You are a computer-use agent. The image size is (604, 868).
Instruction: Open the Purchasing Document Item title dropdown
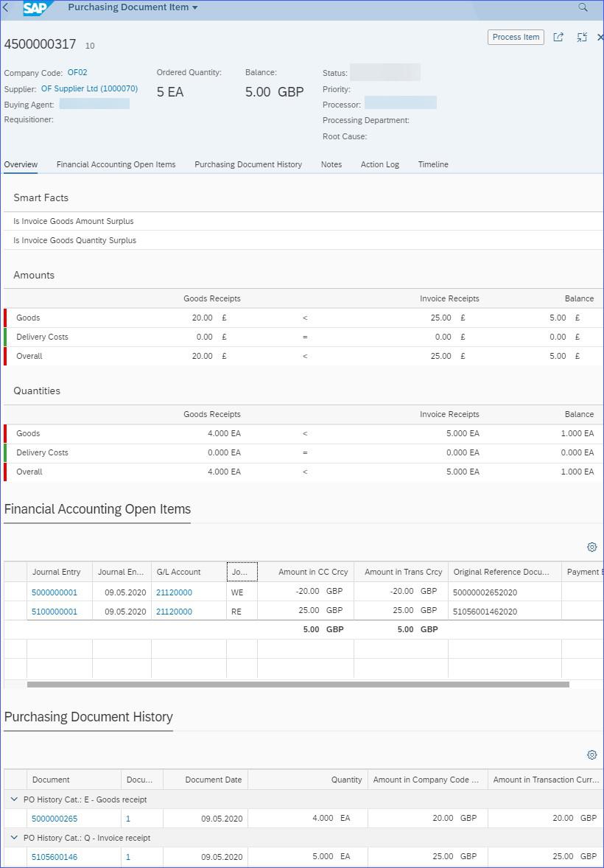[x=133, y=8]
